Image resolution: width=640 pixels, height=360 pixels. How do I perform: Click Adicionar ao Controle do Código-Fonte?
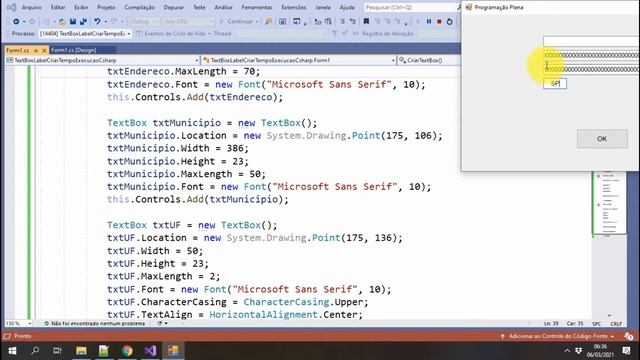click(x=558, y=336)
